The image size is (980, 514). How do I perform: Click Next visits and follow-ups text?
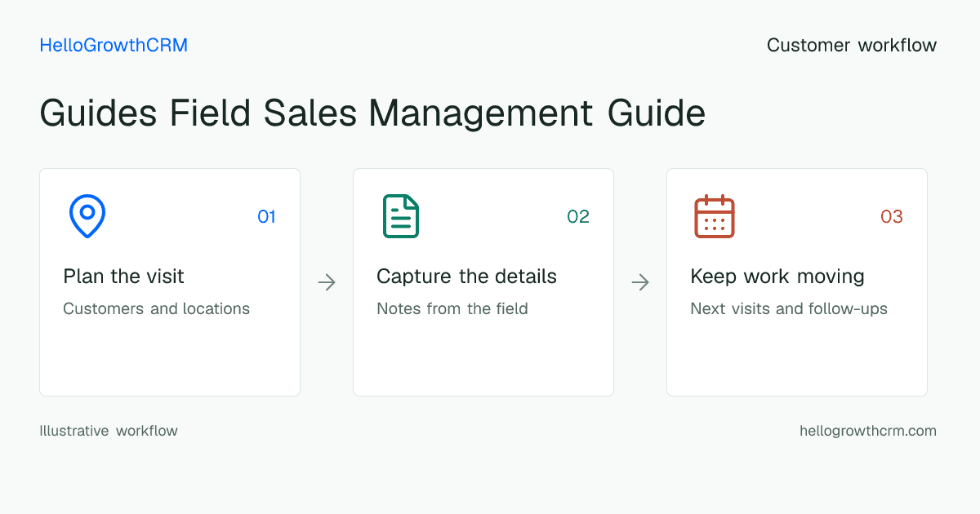(x=789, y=308)
